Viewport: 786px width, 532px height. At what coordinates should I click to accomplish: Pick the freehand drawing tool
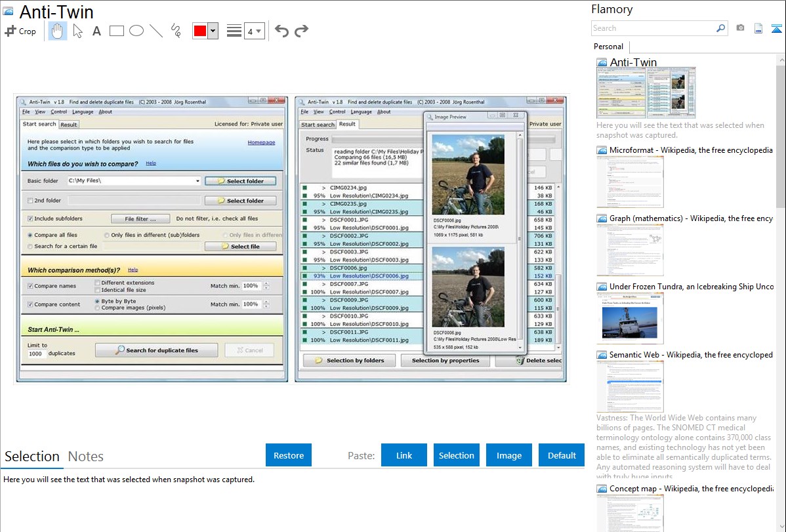176,31
